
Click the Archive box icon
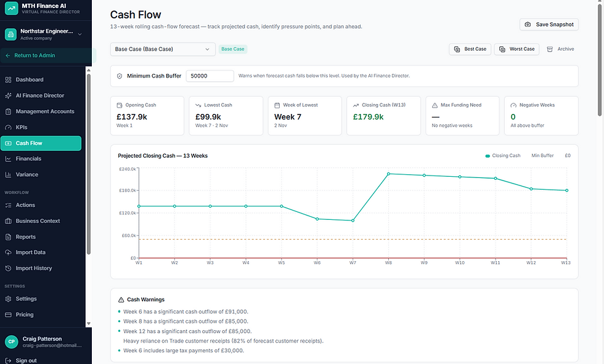(x=550, y=49)
